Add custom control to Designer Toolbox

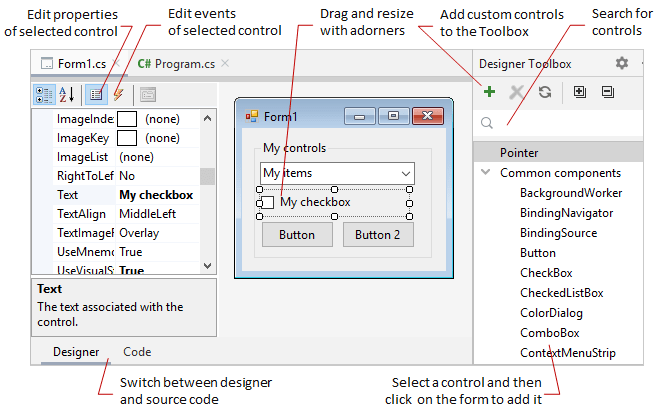[x=489, y=92]
